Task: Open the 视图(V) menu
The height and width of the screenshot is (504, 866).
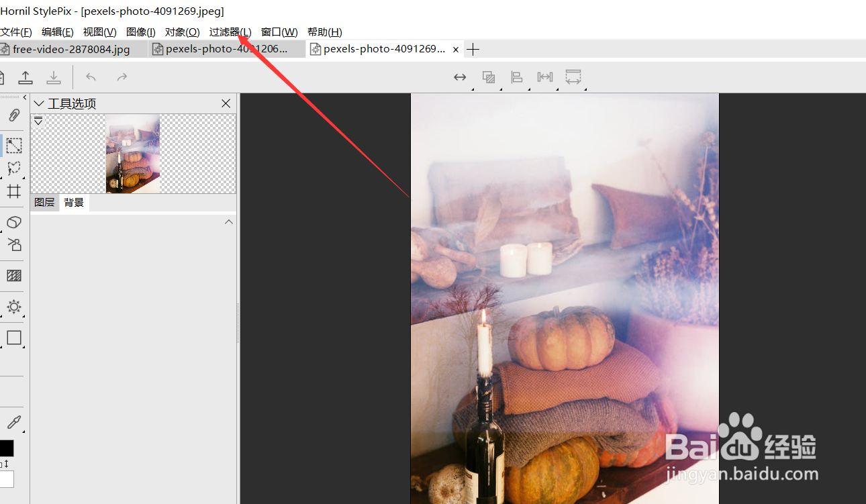Action: tap(99, 32)
